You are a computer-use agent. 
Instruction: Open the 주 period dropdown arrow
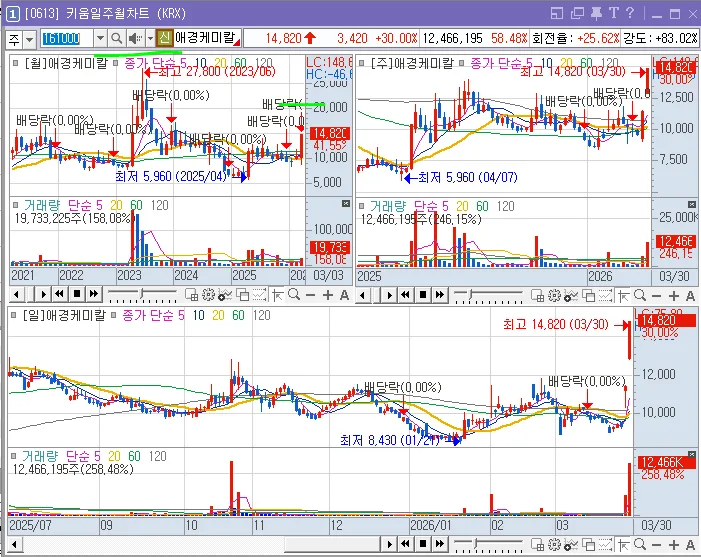30,39
